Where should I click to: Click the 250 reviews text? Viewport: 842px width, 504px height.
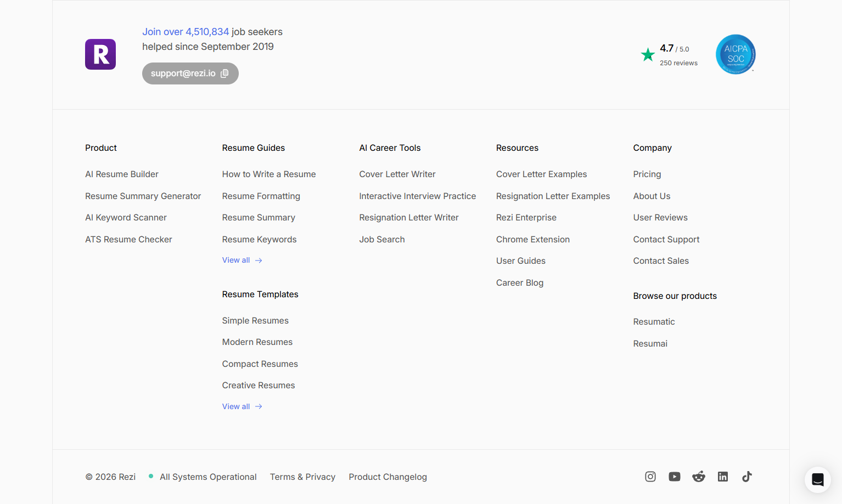[678, 63]
